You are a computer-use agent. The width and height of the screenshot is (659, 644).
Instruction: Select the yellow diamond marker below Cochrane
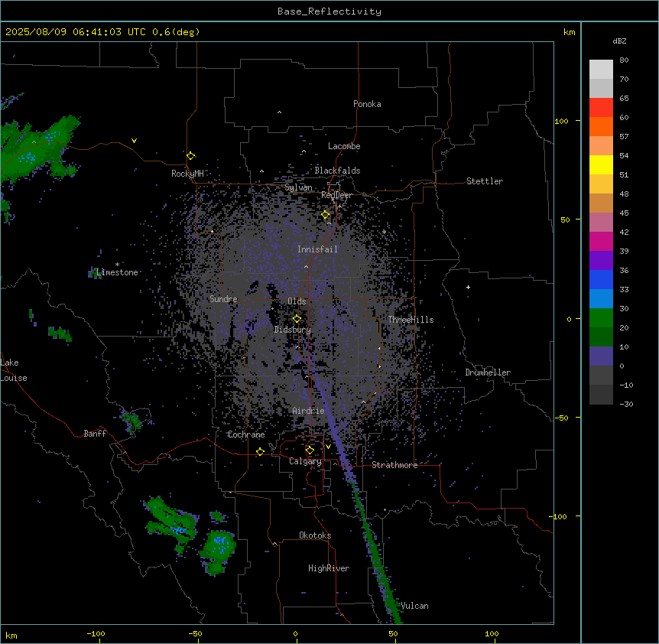(260, 452)
